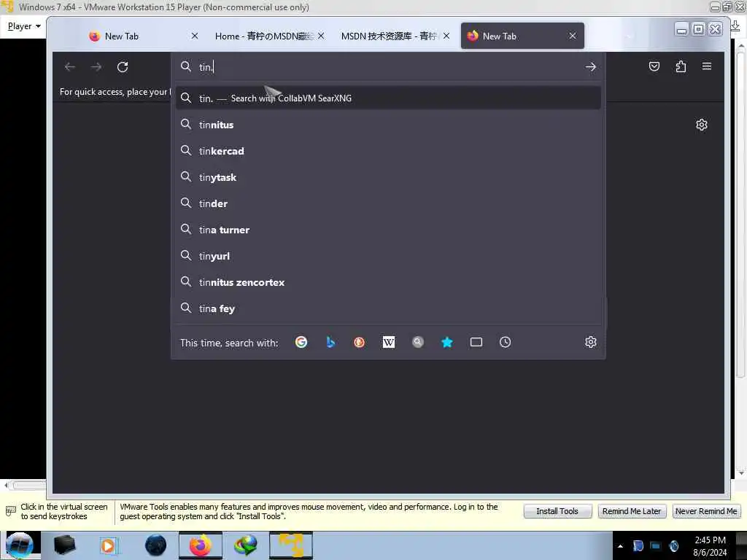
Task: Open the dark globe taskbar icon
Action: pos(156,545)
